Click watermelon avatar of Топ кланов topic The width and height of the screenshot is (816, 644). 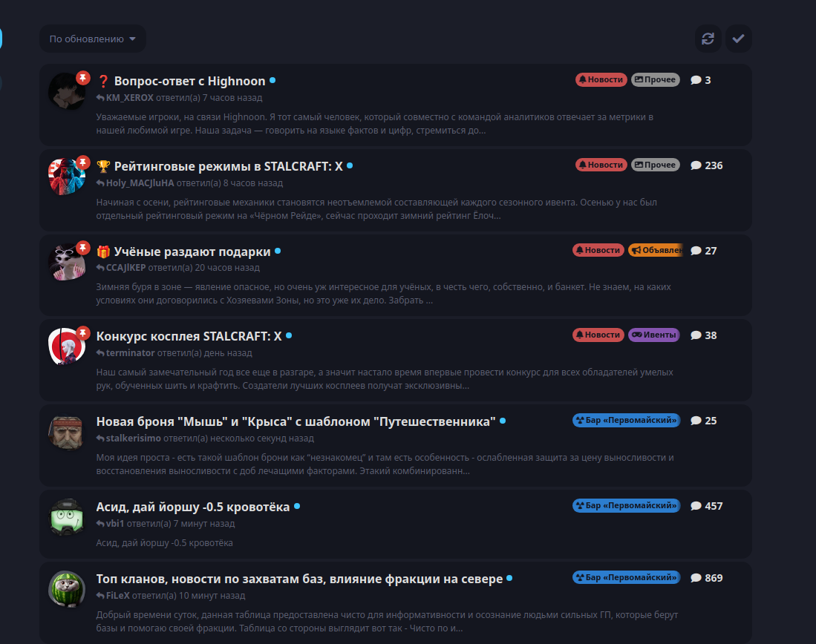click(x=67, y=589)
